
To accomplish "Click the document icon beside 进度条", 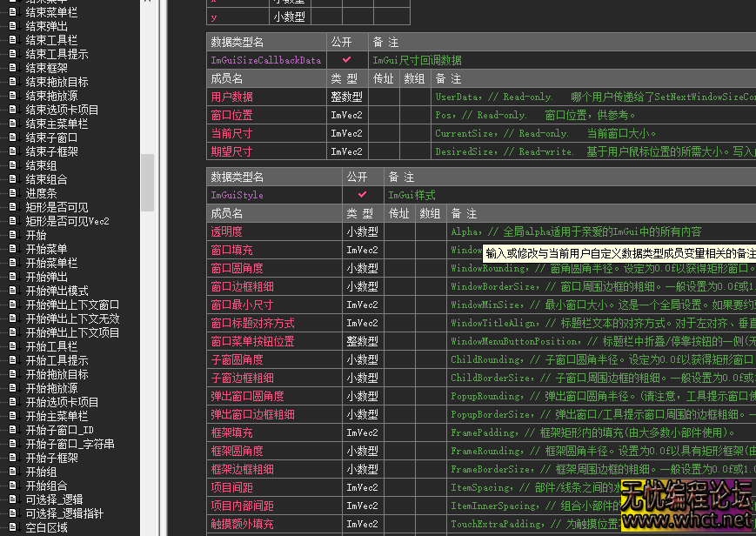I will 12,192.
